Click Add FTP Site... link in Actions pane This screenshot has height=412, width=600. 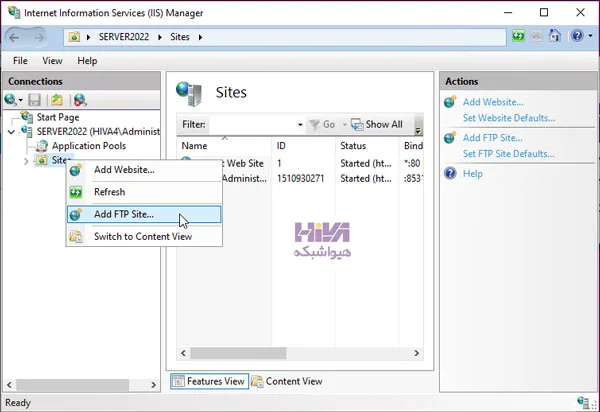click(x=492, y=138)
